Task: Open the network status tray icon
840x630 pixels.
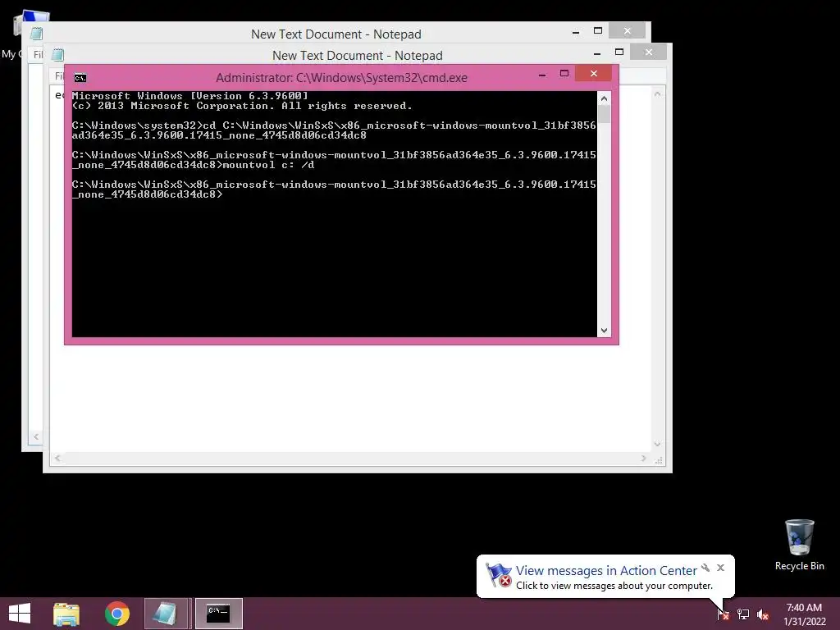Action: click(743, 614)
